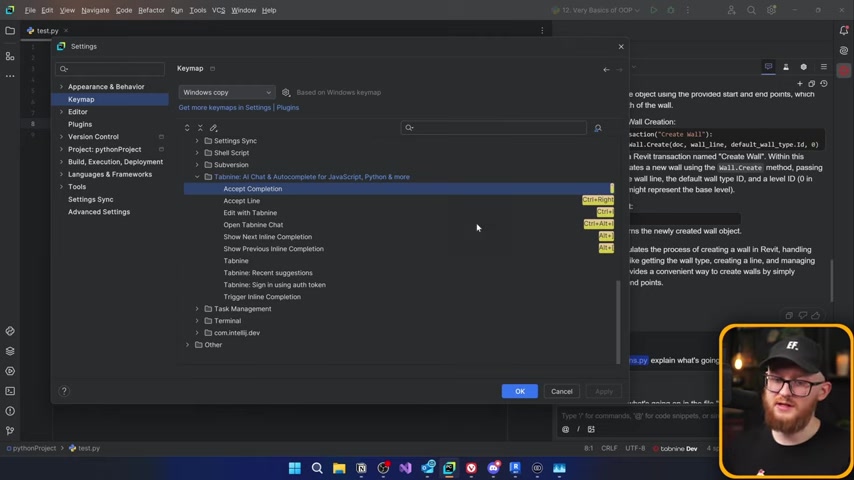Click the Tabnine chat message input
854x480 pixels.
tap(637, 416)
